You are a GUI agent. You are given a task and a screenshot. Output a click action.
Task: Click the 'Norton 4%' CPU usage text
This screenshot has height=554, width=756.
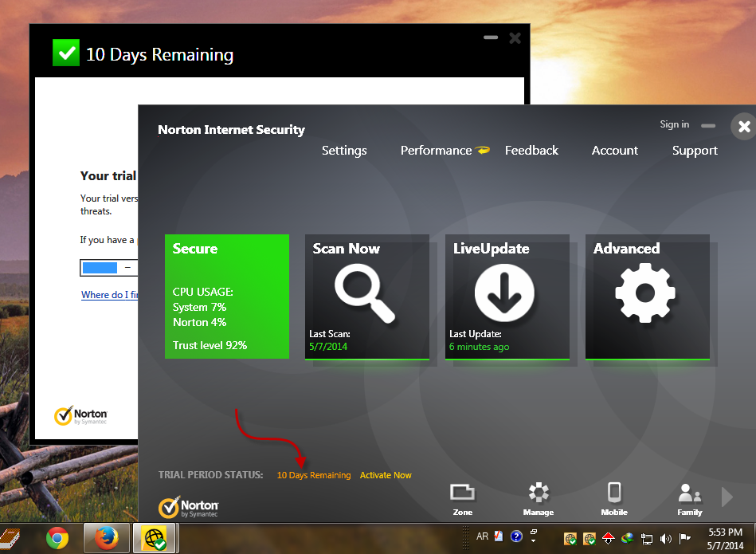(200, 322)
